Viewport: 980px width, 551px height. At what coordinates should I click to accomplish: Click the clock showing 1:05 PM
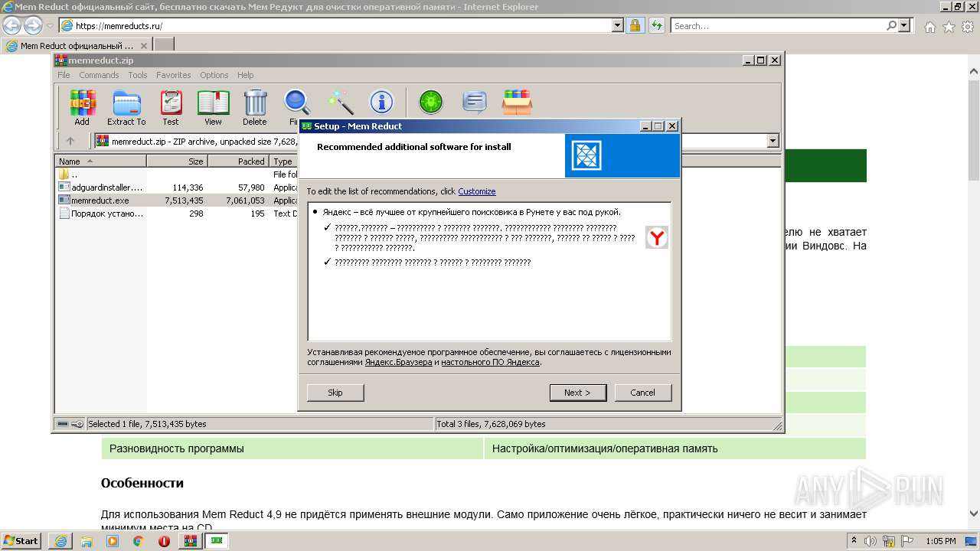pos(940,541)
